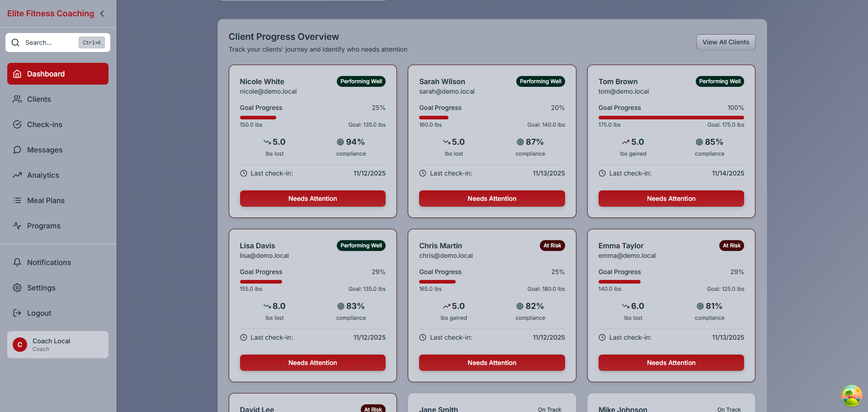Collapse the sidebar with the chevron arrow

click(102, 14)
